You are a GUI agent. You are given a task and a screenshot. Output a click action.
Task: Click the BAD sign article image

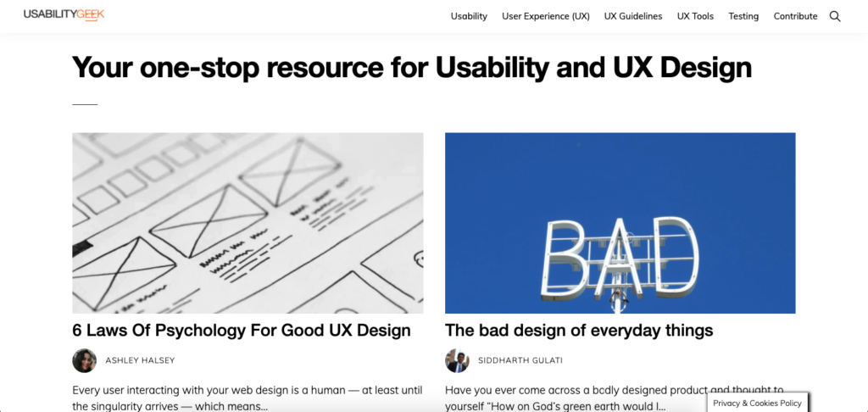pos(620,223)
